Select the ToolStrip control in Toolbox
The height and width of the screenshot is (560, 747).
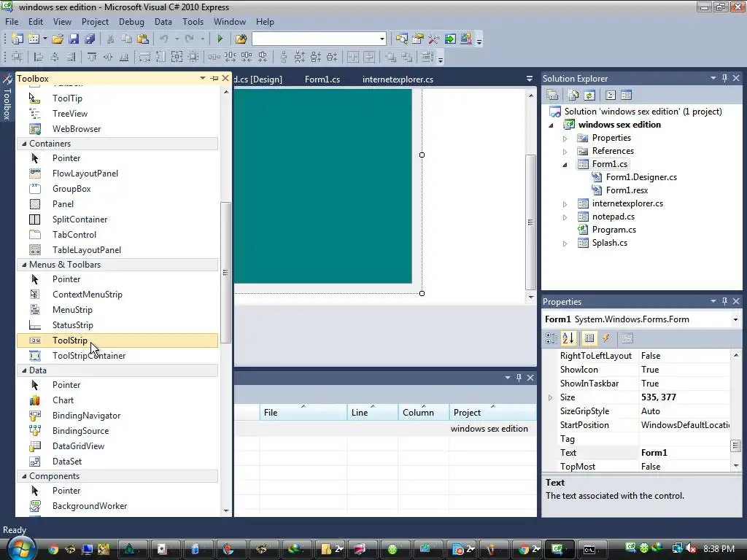coord(117,341)
